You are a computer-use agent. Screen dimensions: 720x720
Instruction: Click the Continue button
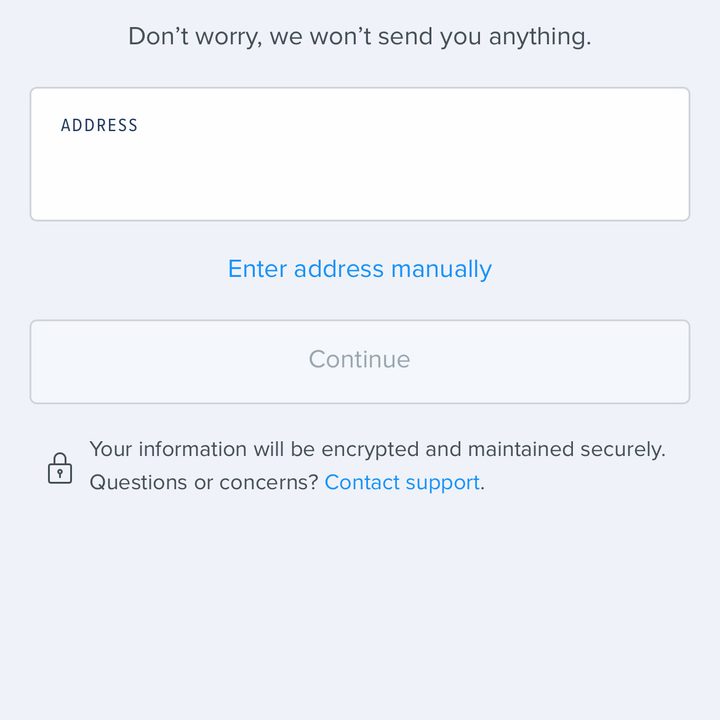pyautogui.click(x=360, y=362)
